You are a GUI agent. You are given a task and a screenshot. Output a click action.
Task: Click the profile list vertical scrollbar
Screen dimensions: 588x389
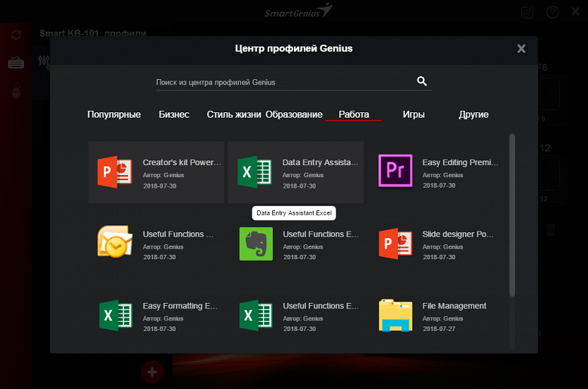[x=513, y=216]
